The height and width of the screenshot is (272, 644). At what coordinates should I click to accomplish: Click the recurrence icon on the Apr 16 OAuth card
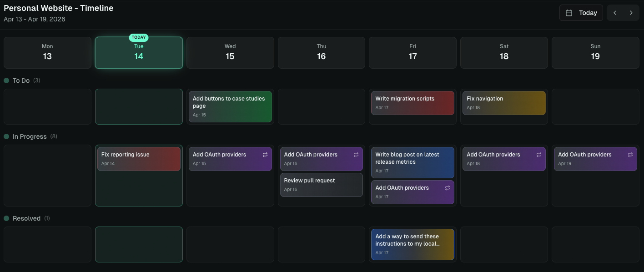[x=357, y=154]
